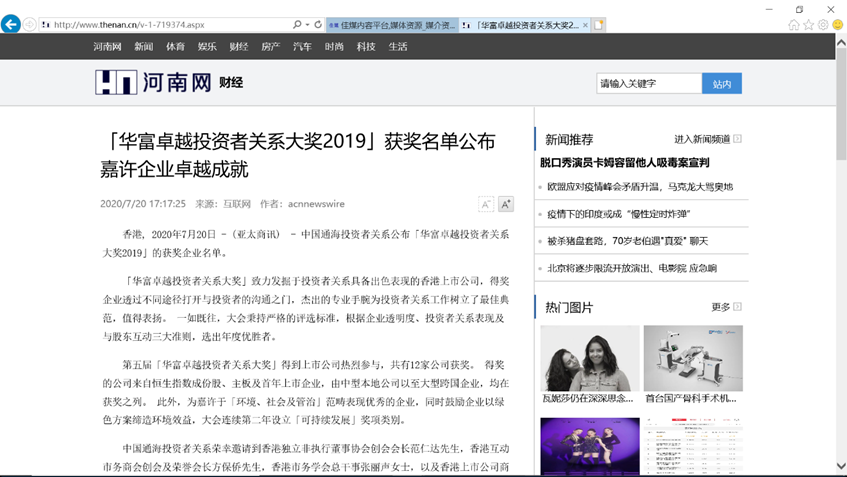
Task: Click the arrow icon beside 进入新闻频道
Action: tap(737, 139)
